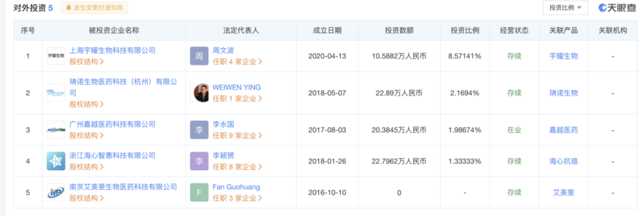Enable the 发生变更时通知我 bell notification
Screen dimensions: 644x216
pyautogui.click(x=94, y=7)
